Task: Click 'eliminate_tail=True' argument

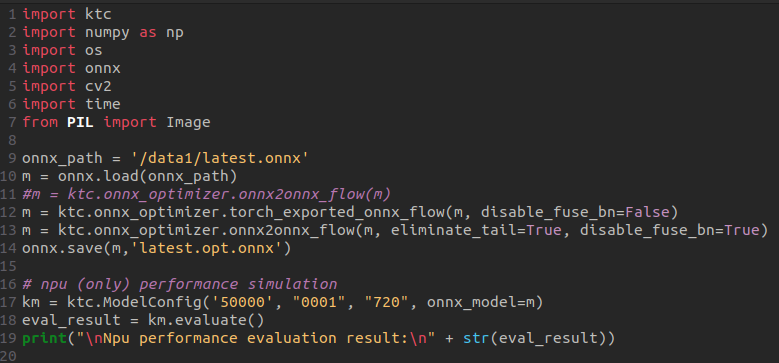Action: pyautogui.click(x=476, y=230)
